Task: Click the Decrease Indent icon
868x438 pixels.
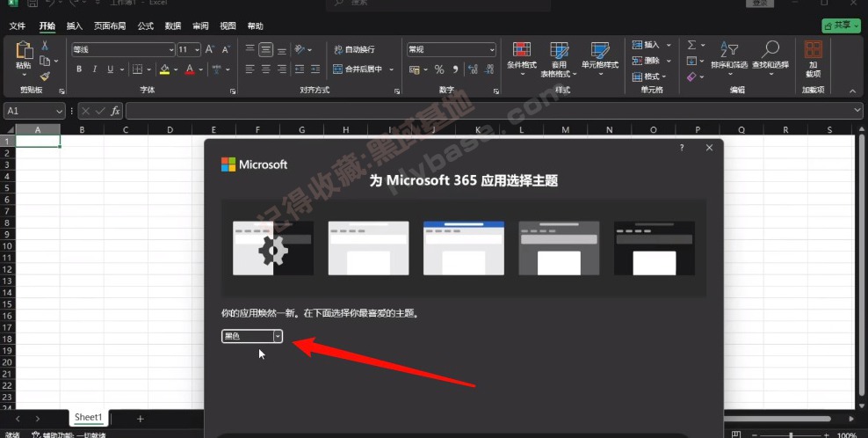Action: pos(300,69)
